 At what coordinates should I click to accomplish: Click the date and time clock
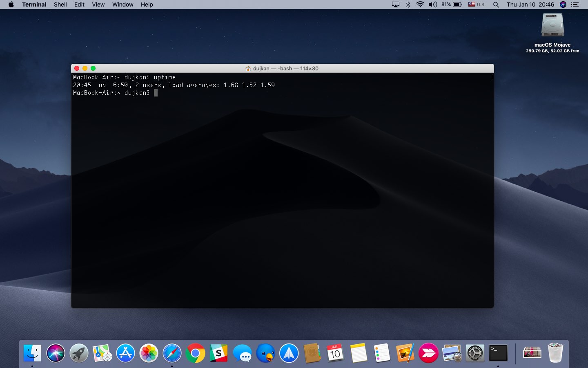tap(530, 4)
